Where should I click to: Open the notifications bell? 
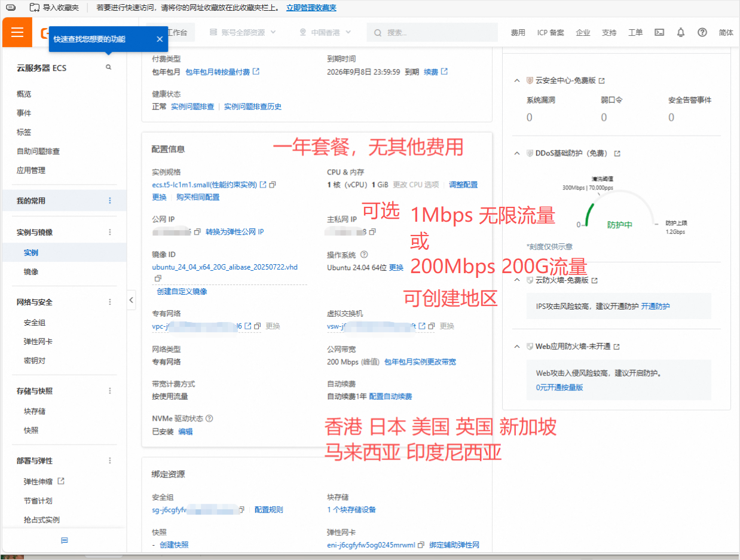pyautogui.click(x=680, y=32)
